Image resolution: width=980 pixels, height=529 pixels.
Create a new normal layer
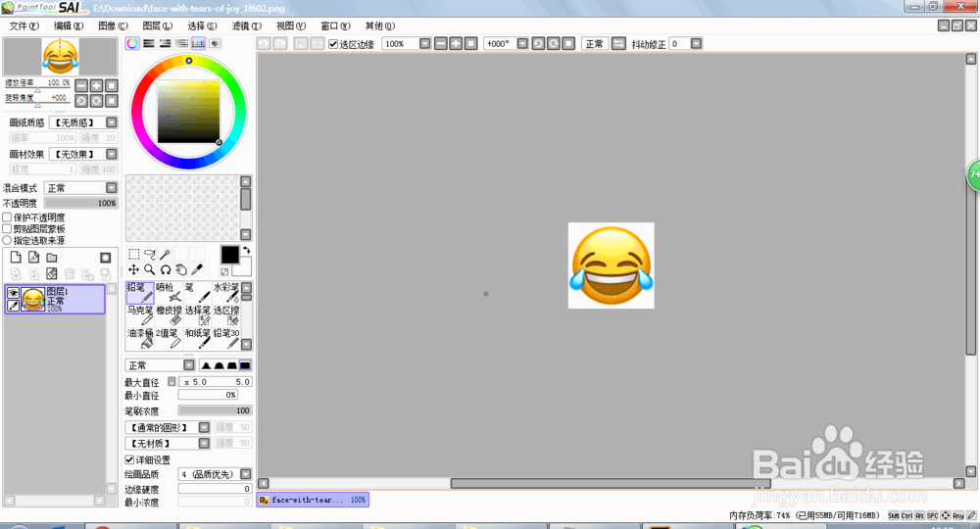pyautogui.click(x=16, y=258)
